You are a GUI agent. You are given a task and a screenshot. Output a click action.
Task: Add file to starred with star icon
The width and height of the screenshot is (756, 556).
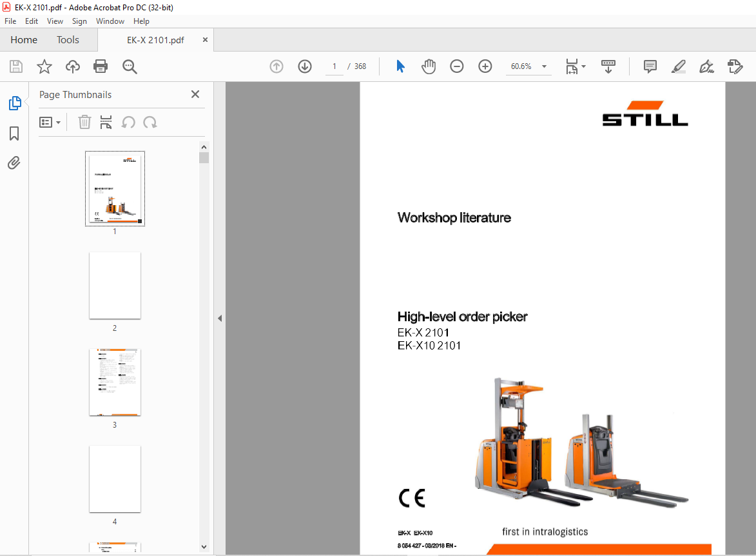point(44,66)
